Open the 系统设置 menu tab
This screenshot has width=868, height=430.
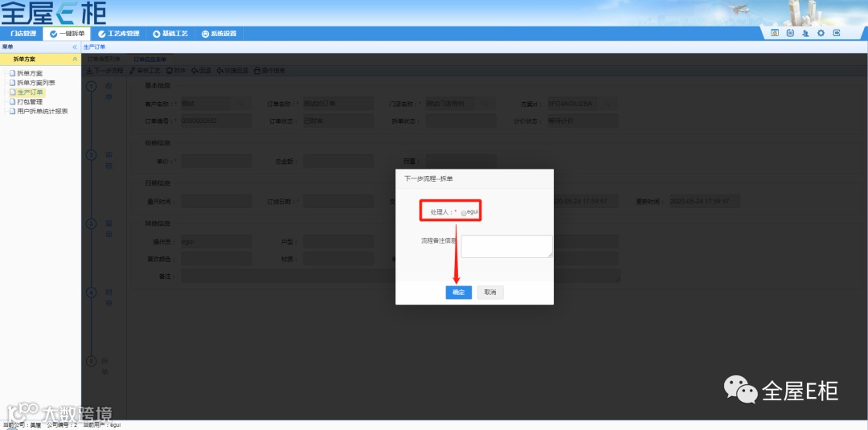click(x=219, y=34)
